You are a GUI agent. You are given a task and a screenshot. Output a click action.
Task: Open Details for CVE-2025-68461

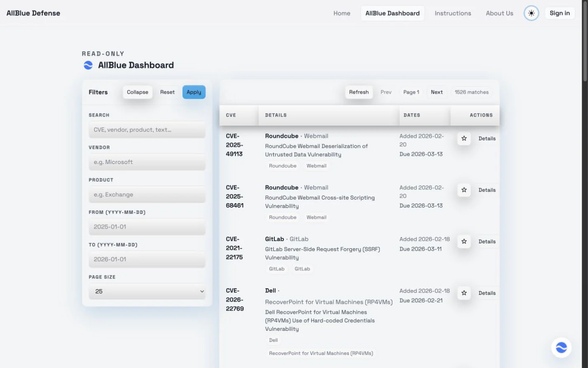[487, 190]
